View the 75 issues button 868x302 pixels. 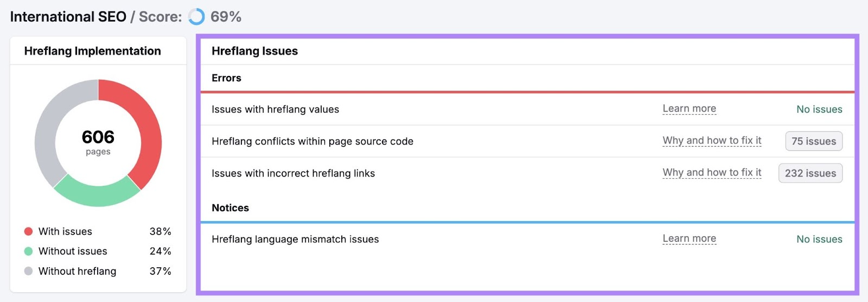coord(813,141)
